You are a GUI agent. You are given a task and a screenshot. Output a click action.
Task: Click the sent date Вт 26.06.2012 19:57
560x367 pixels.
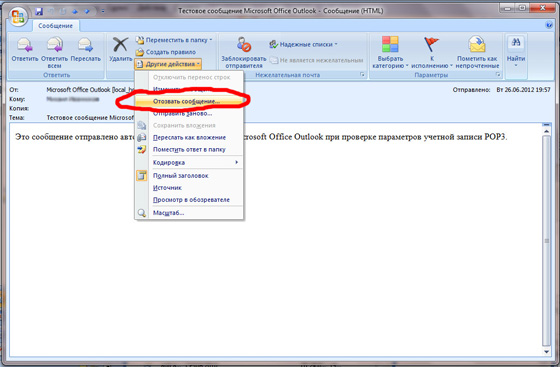click(523, 90)
